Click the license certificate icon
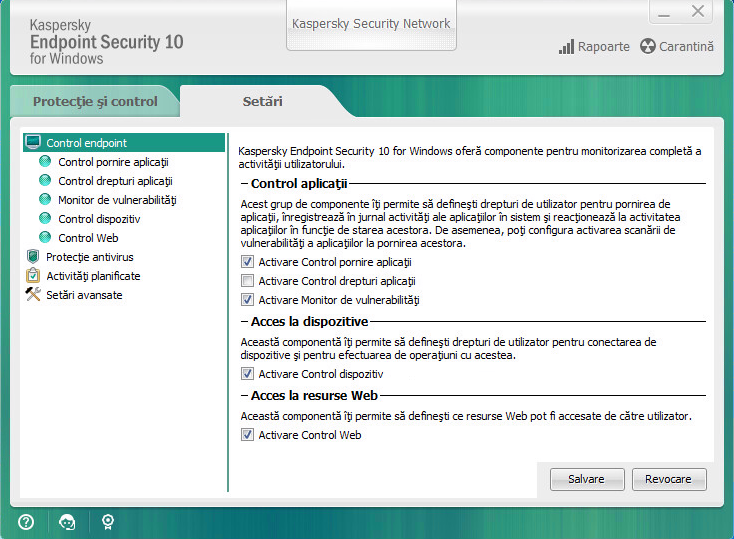 (x=107, y=521)
